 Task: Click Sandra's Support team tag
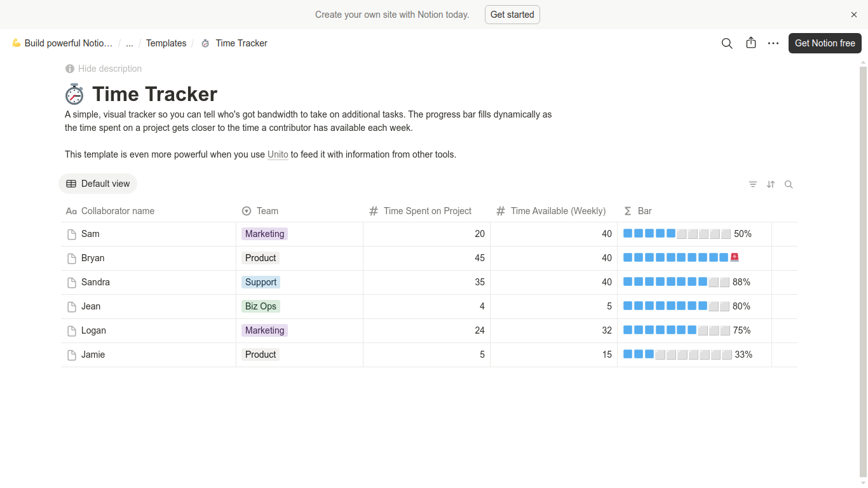point(261,282)
